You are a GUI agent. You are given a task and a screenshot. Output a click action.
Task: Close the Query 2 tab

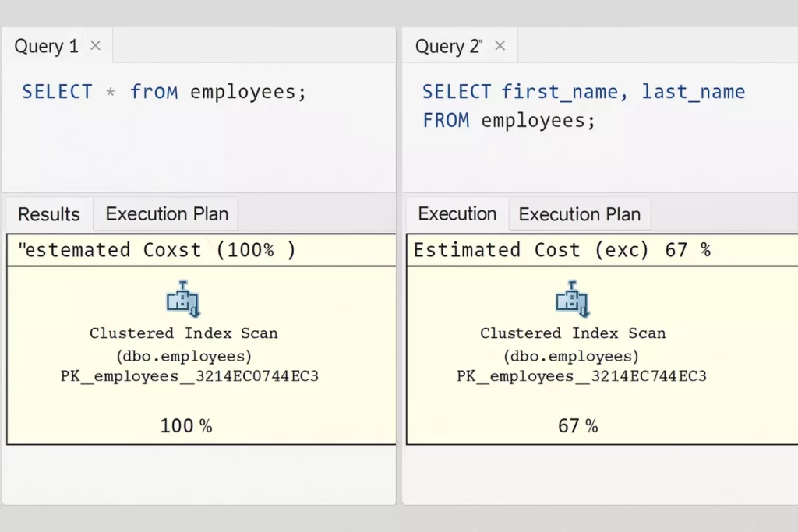[500, 46]
